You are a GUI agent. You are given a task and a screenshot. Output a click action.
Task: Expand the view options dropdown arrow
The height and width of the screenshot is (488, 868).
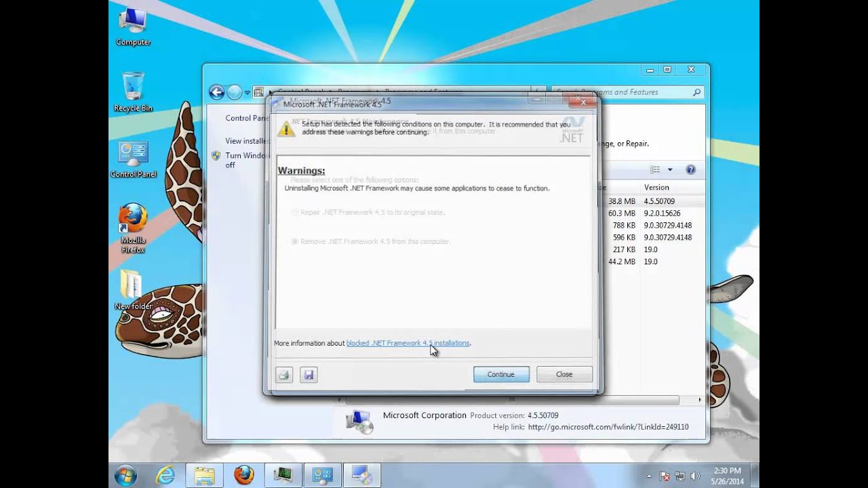670,169
